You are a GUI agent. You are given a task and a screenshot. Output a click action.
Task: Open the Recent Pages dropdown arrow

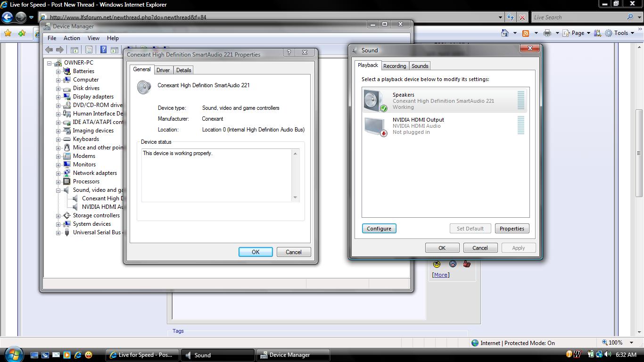tap(31, 17)
